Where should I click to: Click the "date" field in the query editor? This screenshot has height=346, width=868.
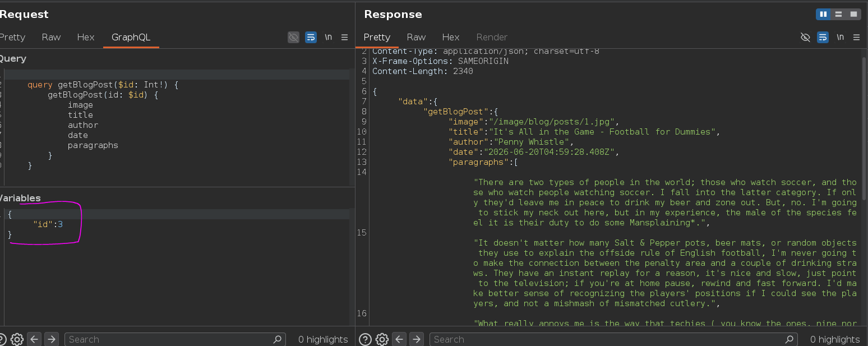click(x=78, y=135)
